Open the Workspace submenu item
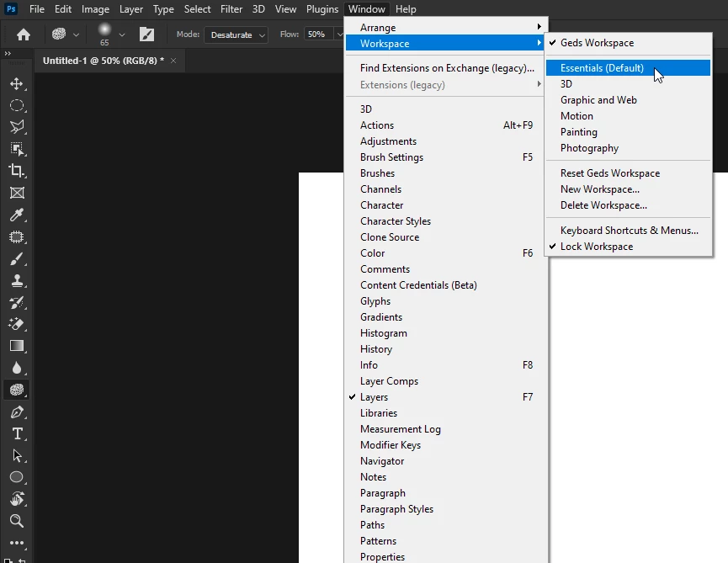The height and width of the screenshot is (563, 728). (x=444, y=43)
